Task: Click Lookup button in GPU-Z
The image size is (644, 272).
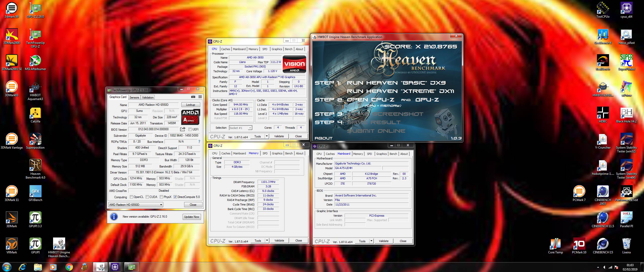Action: pos(190,105)
